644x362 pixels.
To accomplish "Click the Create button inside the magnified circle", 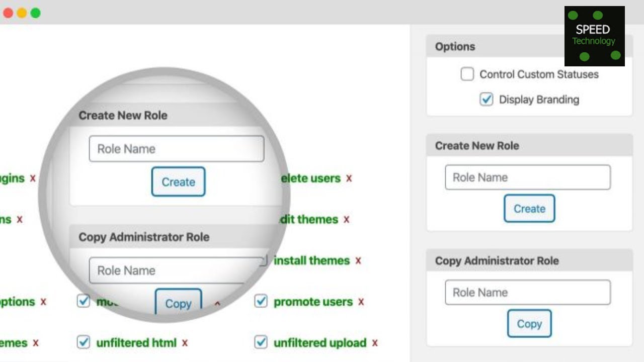I will (x=178, y=182).
